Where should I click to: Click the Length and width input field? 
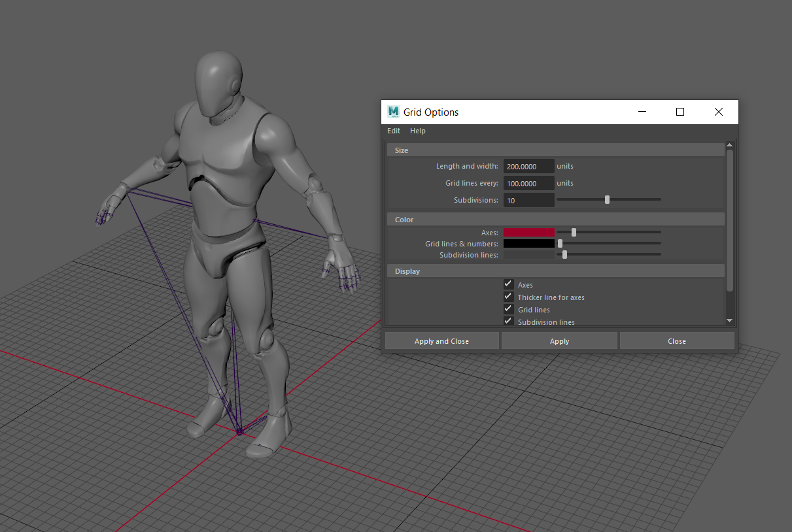(x=528, y=167)
